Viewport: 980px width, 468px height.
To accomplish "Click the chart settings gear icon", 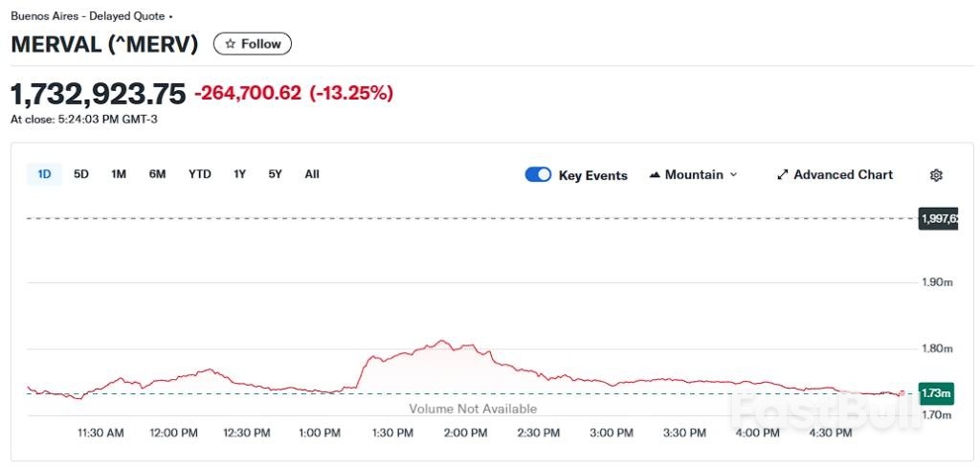I will [x=936, y=175].
